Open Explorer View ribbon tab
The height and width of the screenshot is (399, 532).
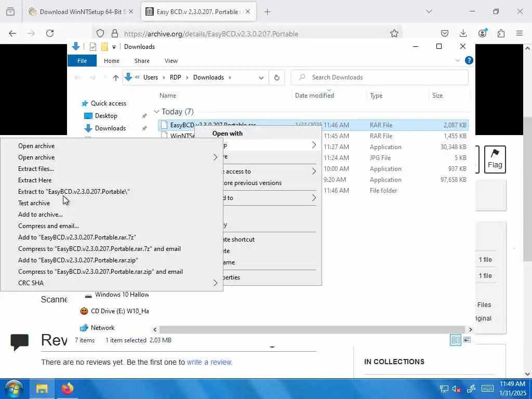(x=171, y=61)
